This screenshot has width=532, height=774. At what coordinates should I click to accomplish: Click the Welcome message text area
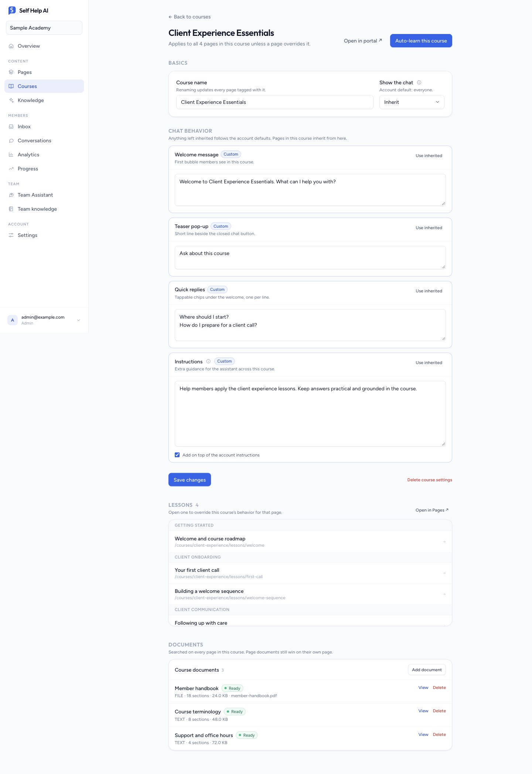click(x=310, y=190)
